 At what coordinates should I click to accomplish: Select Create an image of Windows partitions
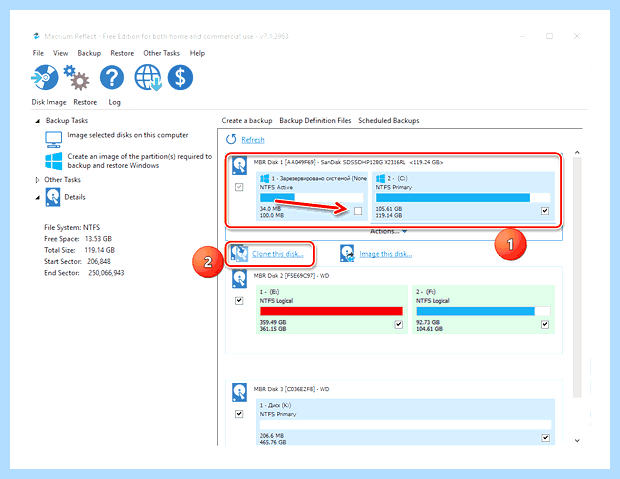(140, 161)
